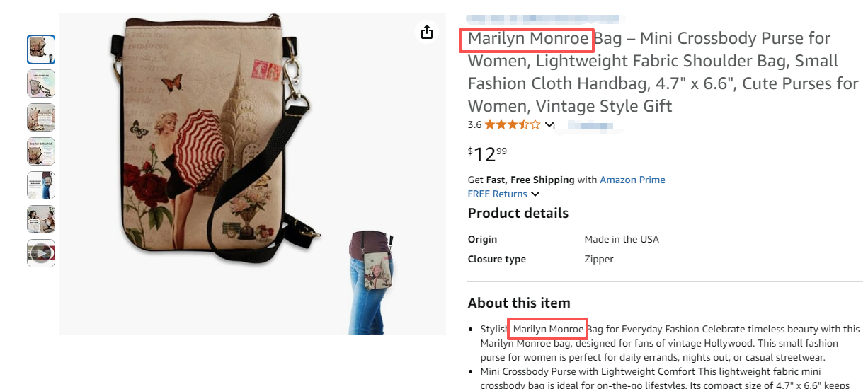Click the About this item heading
Viewport: 868px width, 389px height.
pyautogui.click(x=519, y=303)
